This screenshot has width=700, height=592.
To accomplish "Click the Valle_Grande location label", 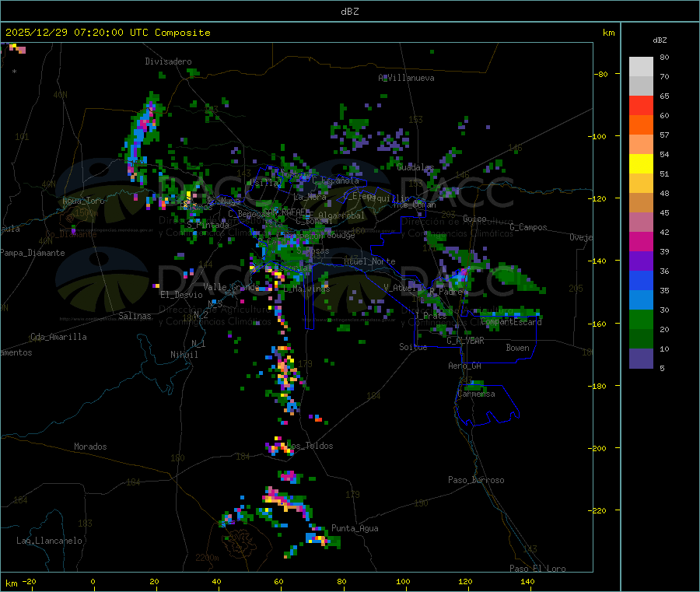I will pyautogui.click(x=231, y=287).
